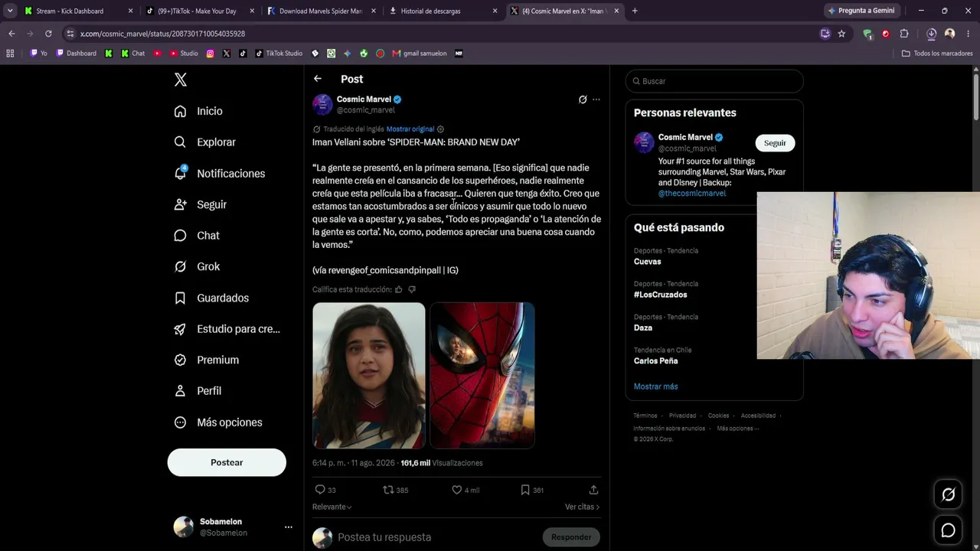Click the Responder button
This screenshot has height=551, width=980.
tap(571, 537)
